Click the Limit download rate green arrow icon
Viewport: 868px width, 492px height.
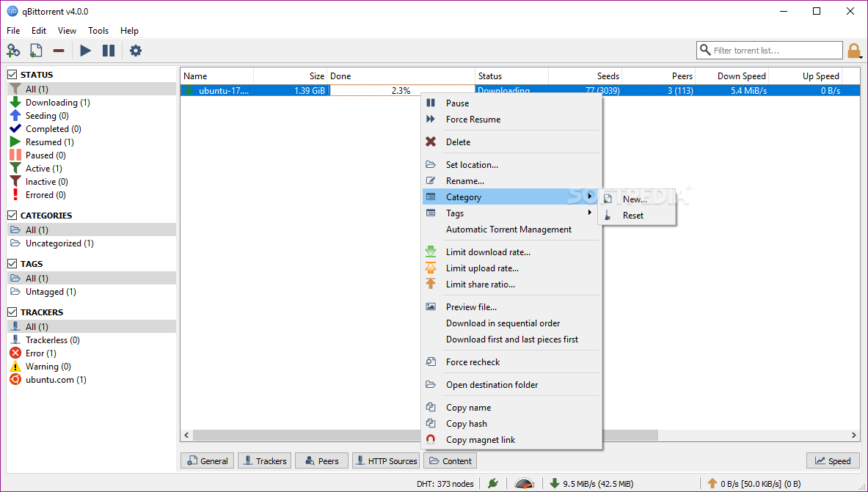[x=431, y=251]
